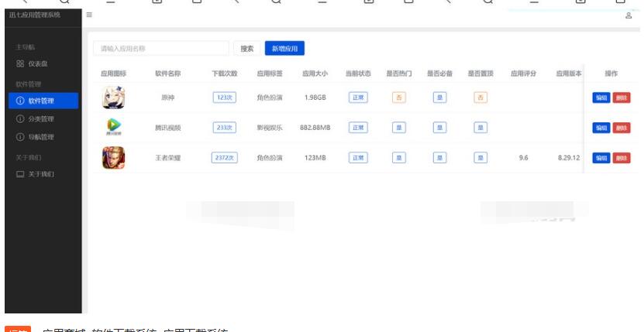This screenshot has width=644, height=332.
Task: Delete the 王者荣耀 entry
Action: pos(621,158)
